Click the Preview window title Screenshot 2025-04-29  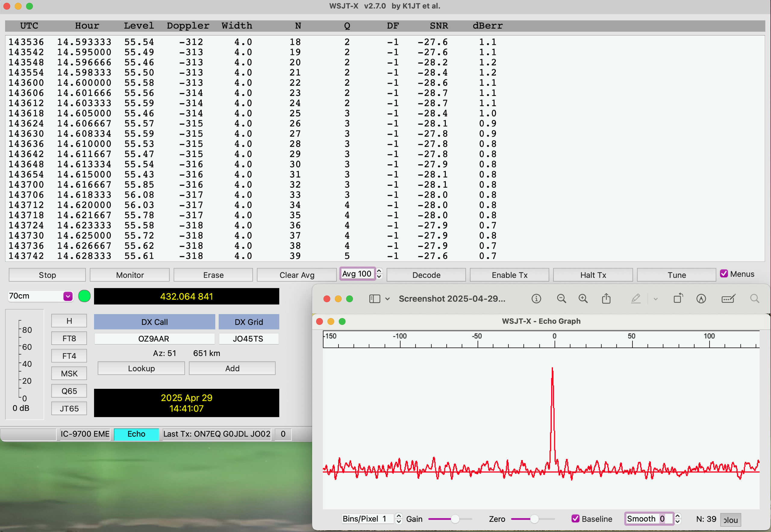(452, 299)
